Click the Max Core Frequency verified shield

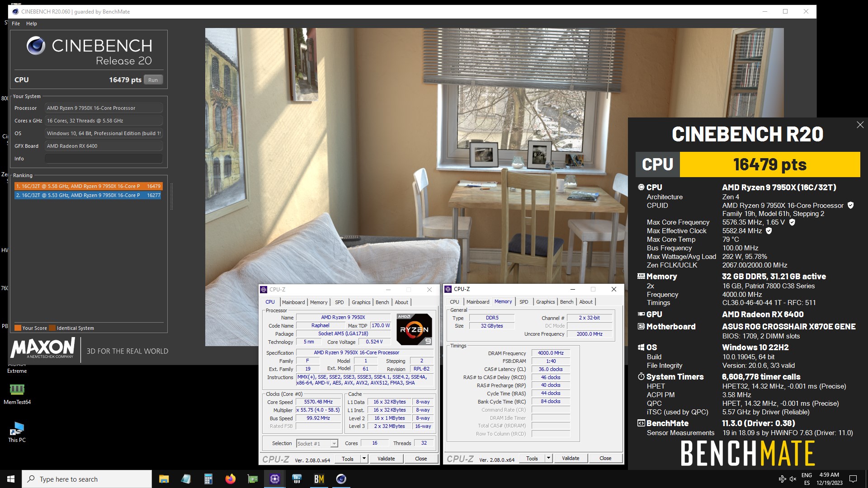[792, 222]
